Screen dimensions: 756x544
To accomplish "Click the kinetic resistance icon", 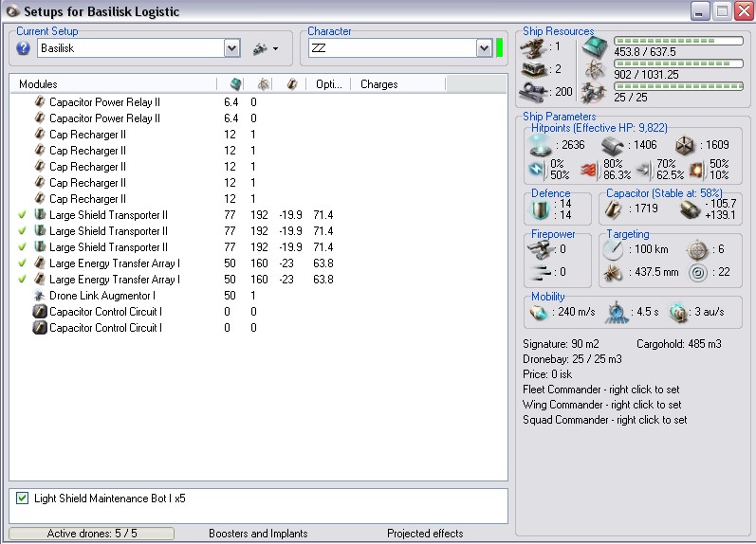I will [644, 170].
